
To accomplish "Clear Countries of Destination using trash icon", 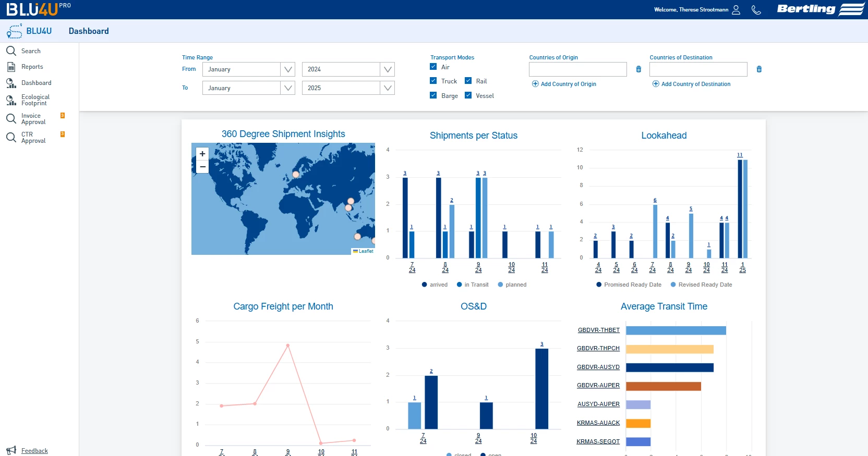I will [759, 69].
